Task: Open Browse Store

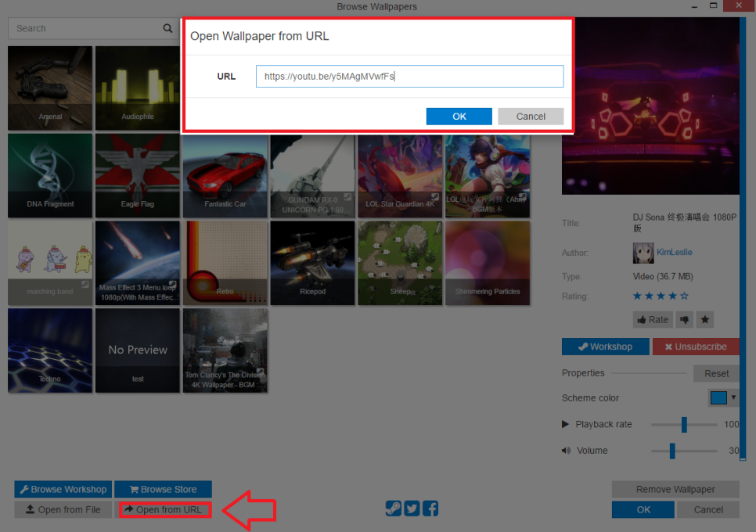Action: (163, 489)
